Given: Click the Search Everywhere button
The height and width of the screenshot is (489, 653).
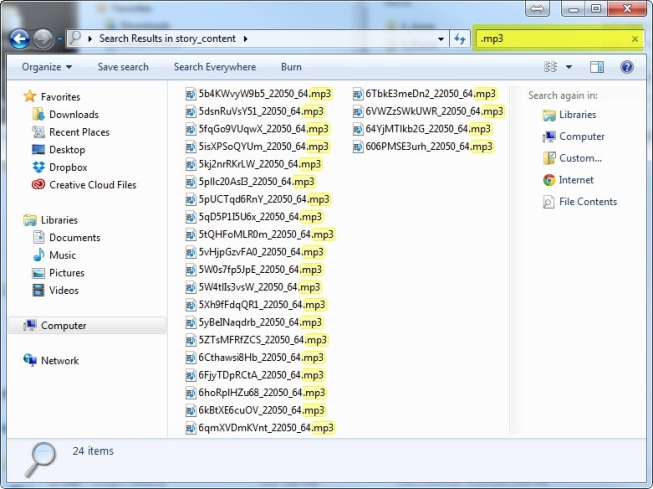Looking at the screenshot, I should click(x=214, y=67).
